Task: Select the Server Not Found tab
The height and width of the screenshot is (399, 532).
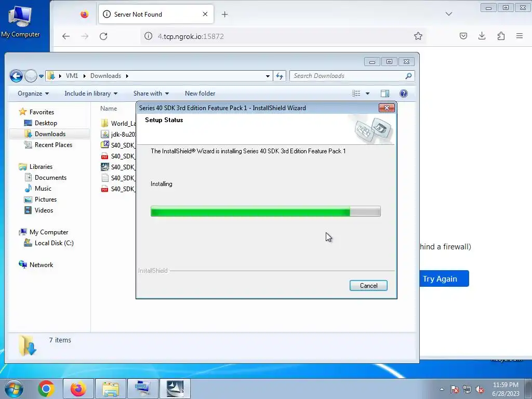Action: coord(156,14)
